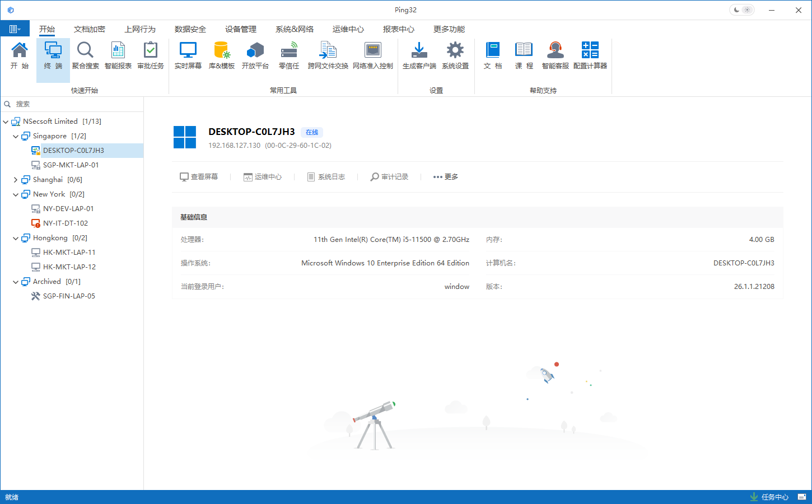
Task: Open 智能客服 support agent icon
Action: point(555,55)
